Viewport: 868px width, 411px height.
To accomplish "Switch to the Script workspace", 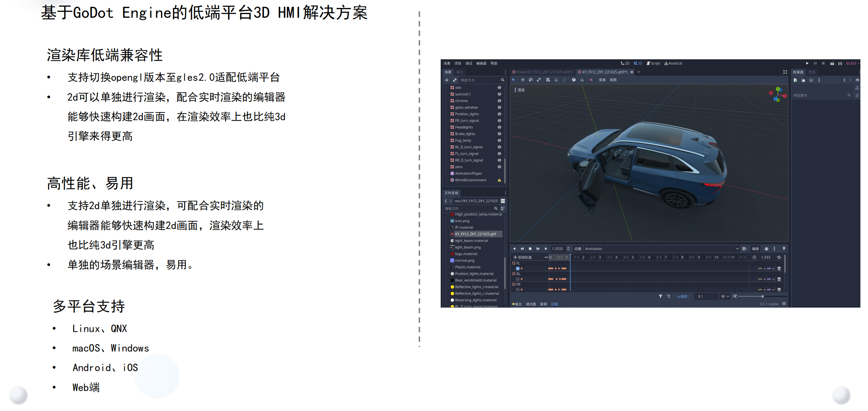I will (x=653, y=63).
